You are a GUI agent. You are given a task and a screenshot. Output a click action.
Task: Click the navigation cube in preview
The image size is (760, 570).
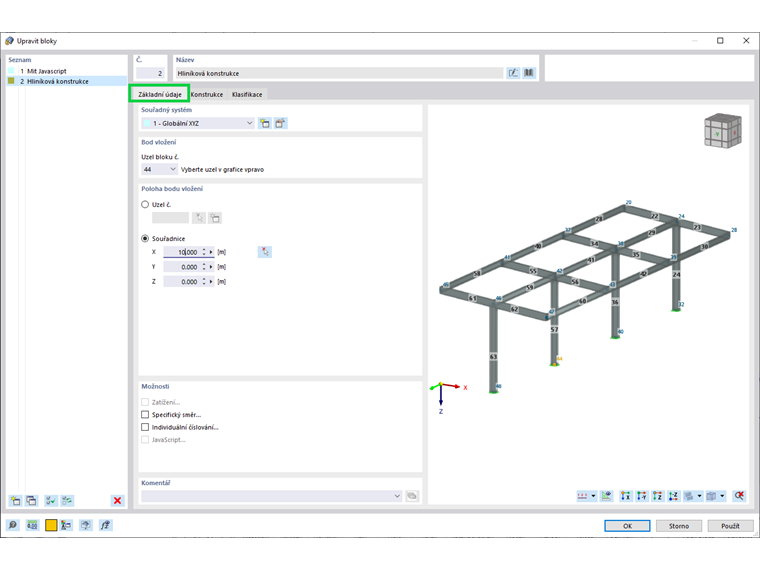(x=723, y=131)
